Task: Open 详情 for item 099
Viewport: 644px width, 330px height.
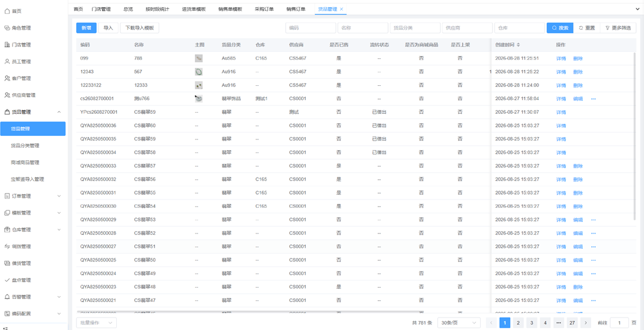Action: pos(561,58)
